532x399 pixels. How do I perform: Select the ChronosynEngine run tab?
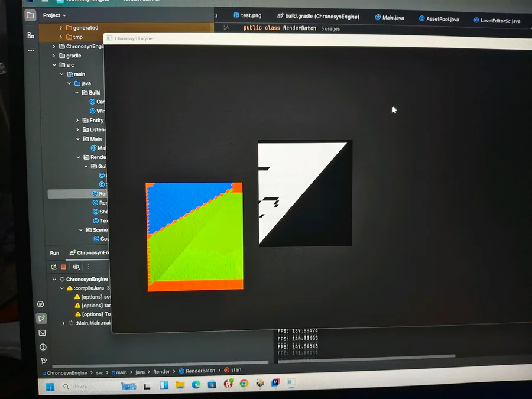tap(89, 253)
